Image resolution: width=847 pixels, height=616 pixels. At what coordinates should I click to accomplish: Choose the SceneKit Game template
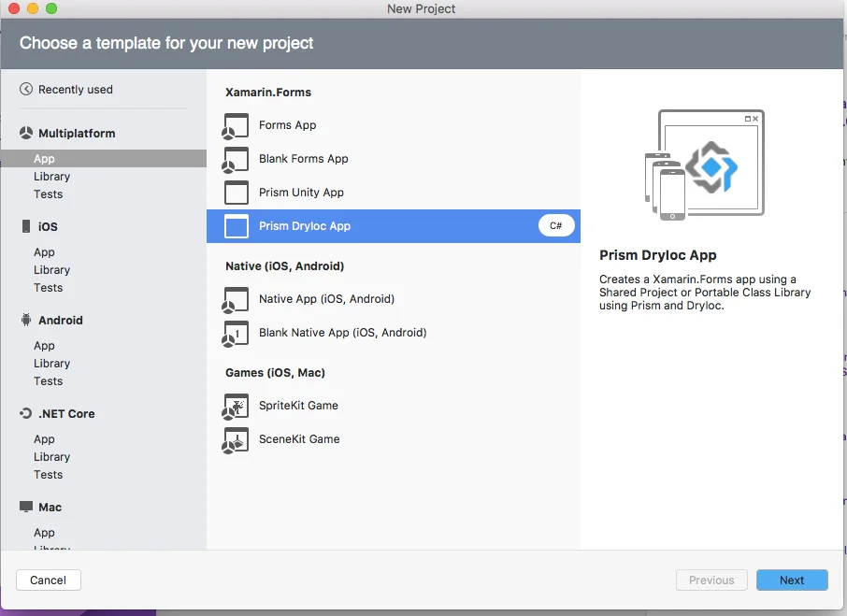(x=394, y=439)
